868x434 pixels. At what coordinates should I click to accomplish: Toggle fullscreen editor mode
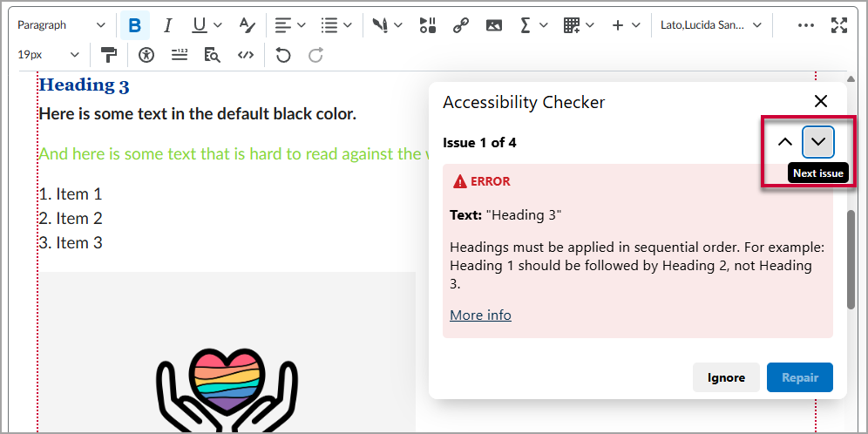point(839,25)
